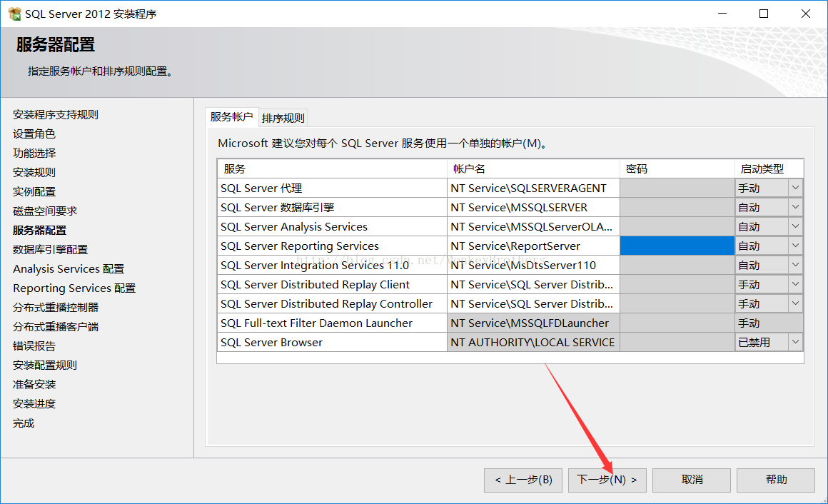This screenshot has height=504, width=828.
Task: Switch to the 排序规则 tab
Action: coord(283,119)
